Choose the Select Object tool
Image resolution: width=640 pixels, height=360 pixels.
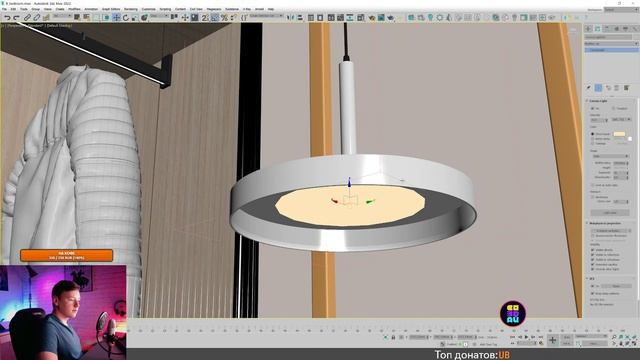click(x=77, y=18)
